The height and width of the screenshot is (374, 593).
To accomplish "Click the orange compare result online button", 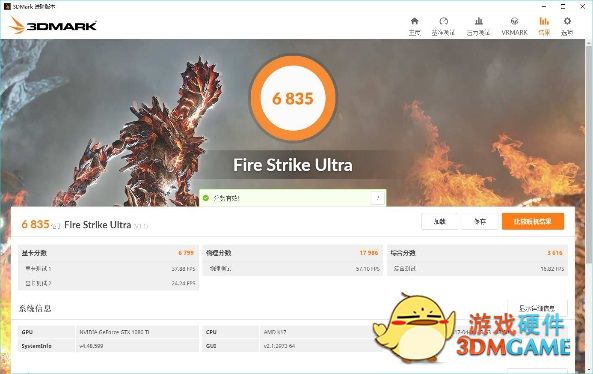I will 533,222.
